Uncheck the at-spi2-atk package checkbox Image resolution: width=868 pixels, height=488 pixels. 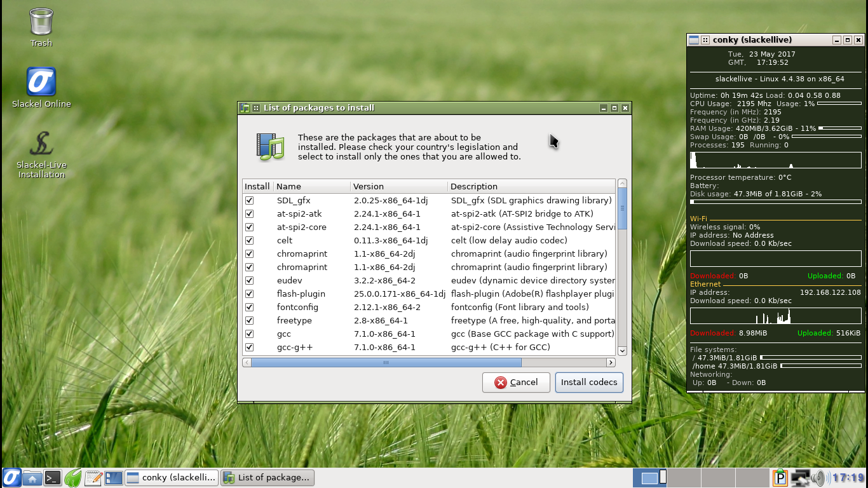(249, 213)
